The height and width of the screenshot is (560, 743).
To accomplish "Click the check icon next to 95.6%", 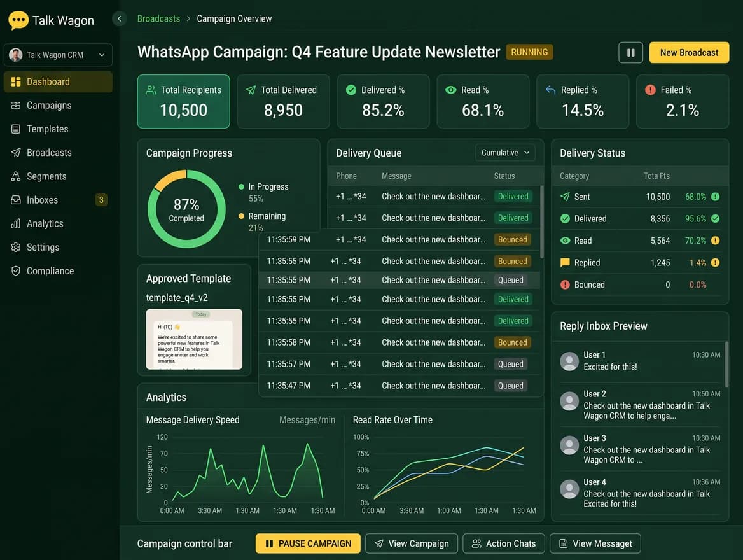I will (715, 219).
